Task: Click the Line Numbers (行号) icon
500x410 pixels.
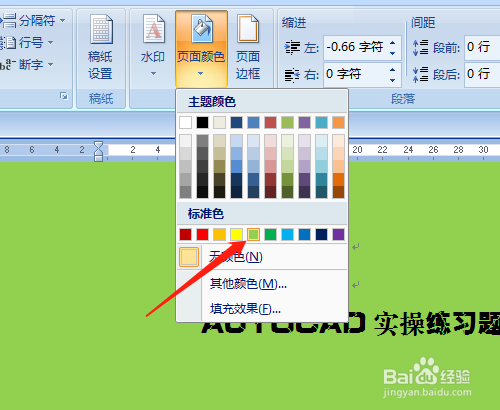Action: pos(8,43)
